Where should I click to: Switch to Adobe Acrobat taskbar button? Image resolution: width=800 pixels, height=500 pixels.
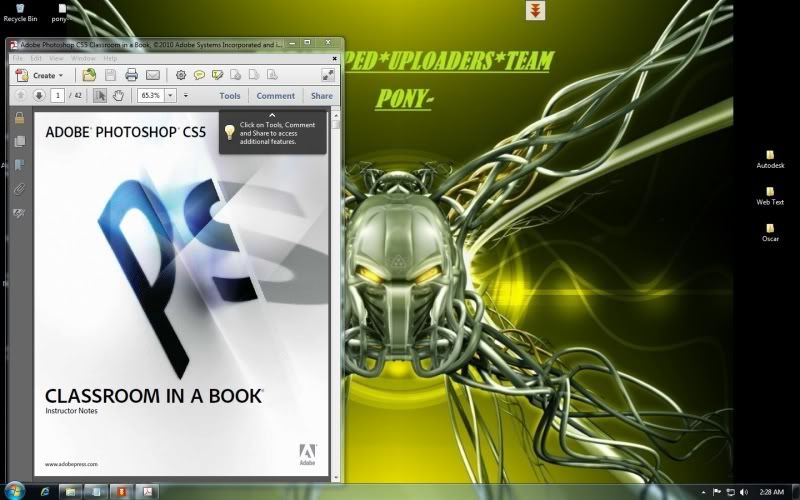pyautogui.click(x=147, y=492)
